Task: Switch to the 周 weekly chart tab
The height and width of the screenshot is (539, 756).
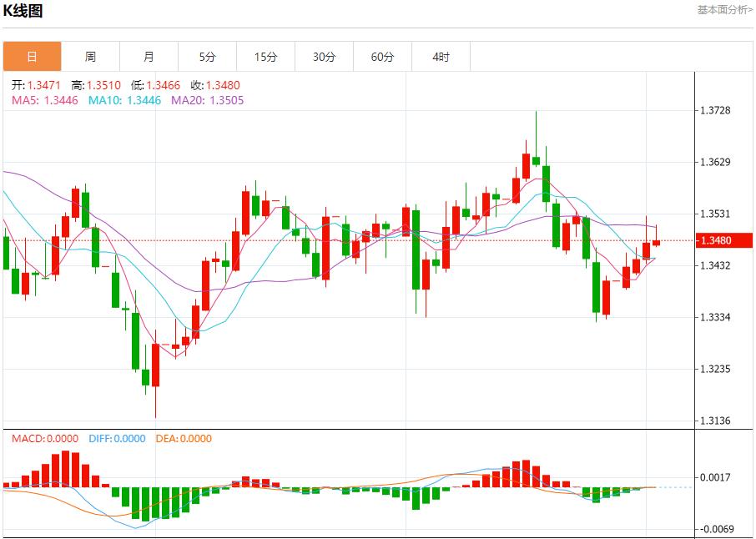Action: point(90,57)
